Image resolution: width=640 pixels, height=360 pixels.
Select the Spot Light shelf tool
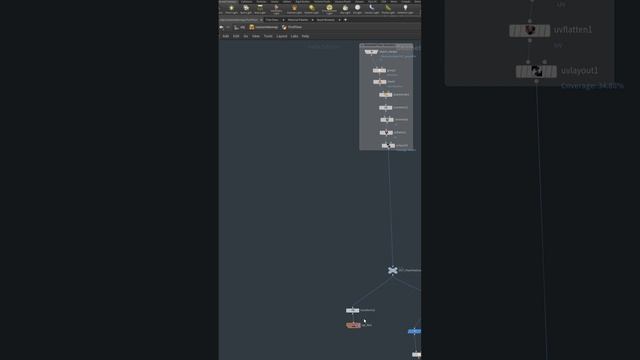coord(246,9)
